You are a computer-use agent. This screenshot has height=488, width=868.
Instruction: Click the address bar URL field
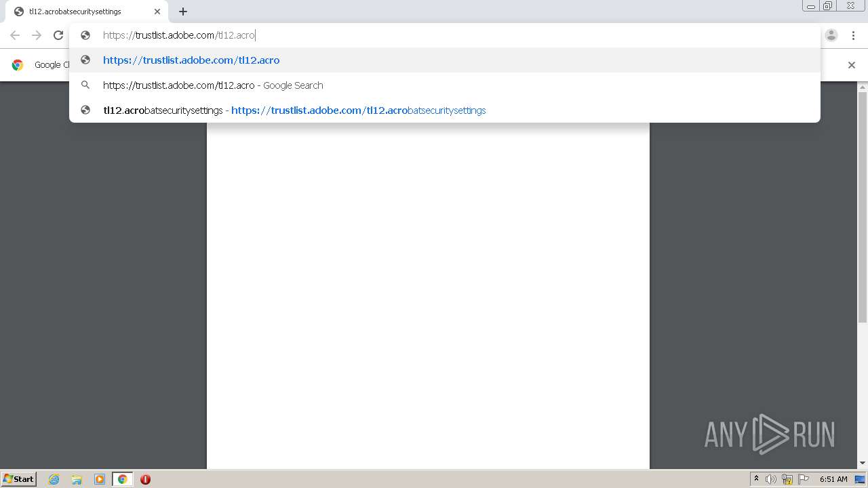[x=444, y=35]
